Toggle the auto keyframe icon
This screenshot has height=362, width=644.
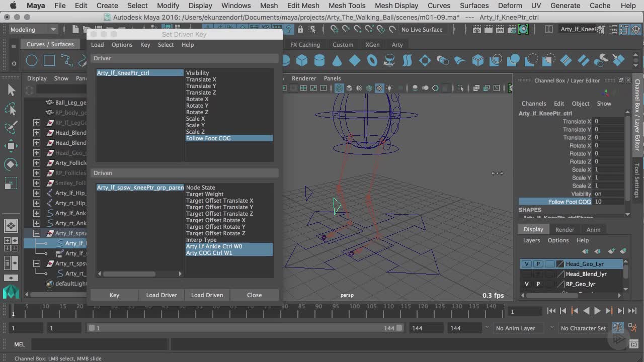pos(618,328)
